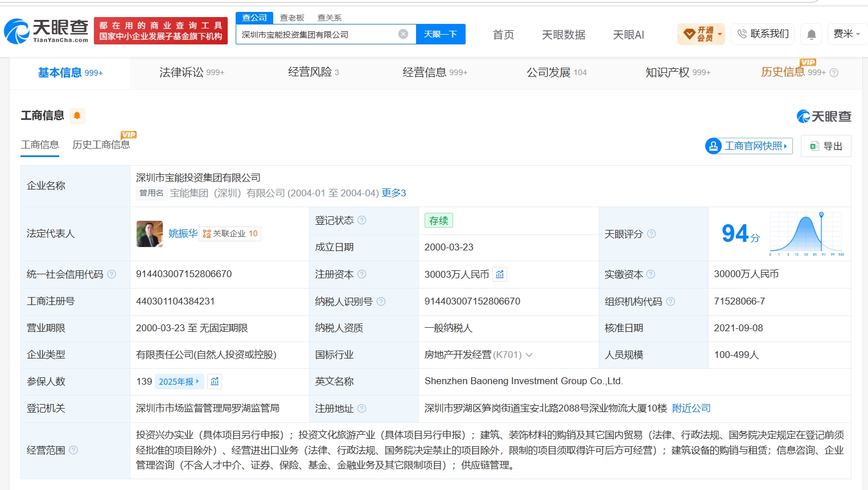This screenshot has width=868, height=490.
Task: Click the orange alert bell beside 工商信息
Action: (x=77, y=116)
